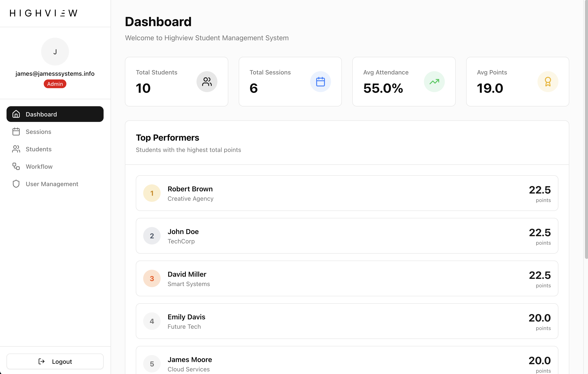Go to the Students section
Image resolution: width=588 pixels, height=374 pixels.
(39, 149)
